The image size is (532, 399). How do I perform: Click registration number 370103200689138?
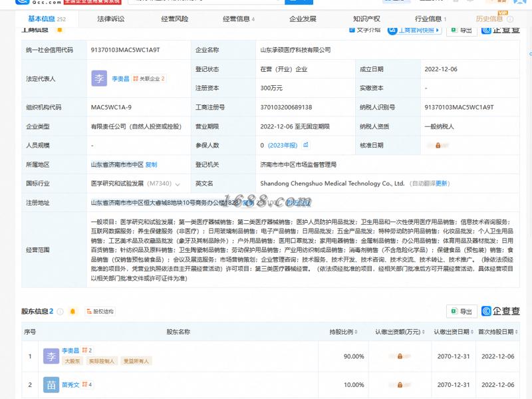(x=286, y=107)
